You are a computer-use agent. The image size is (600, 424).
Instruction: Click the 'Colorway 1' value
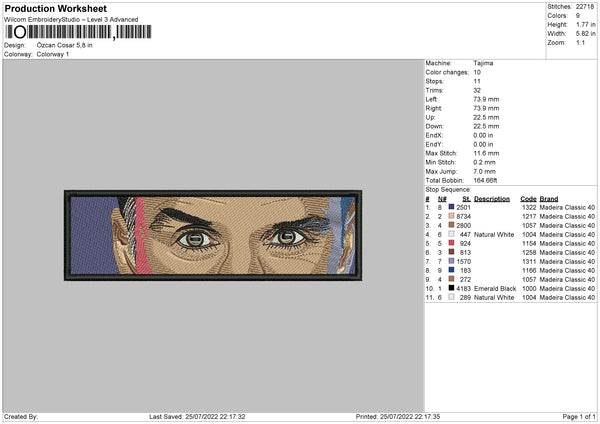pyautogui.click(x=53, y=54)
